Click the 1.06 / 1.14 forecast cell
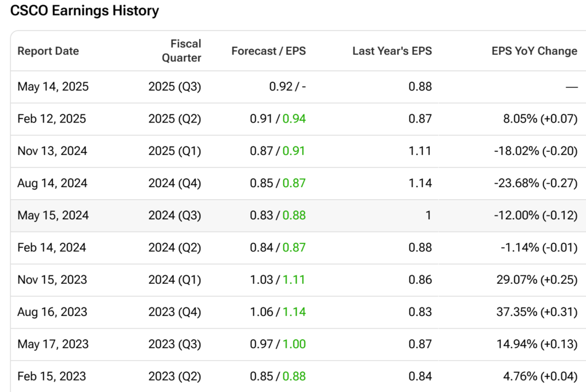The image size is (586, 392). pyautogui.click(x=278, y=312)
